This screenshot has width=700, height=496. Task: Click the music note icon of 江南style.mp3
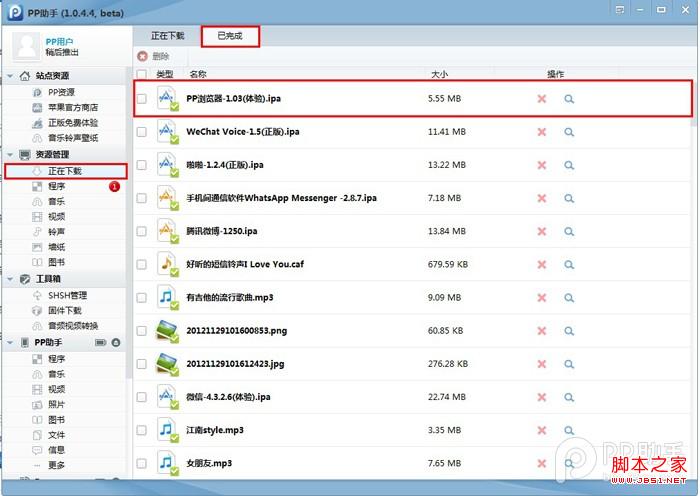(167, 430)
